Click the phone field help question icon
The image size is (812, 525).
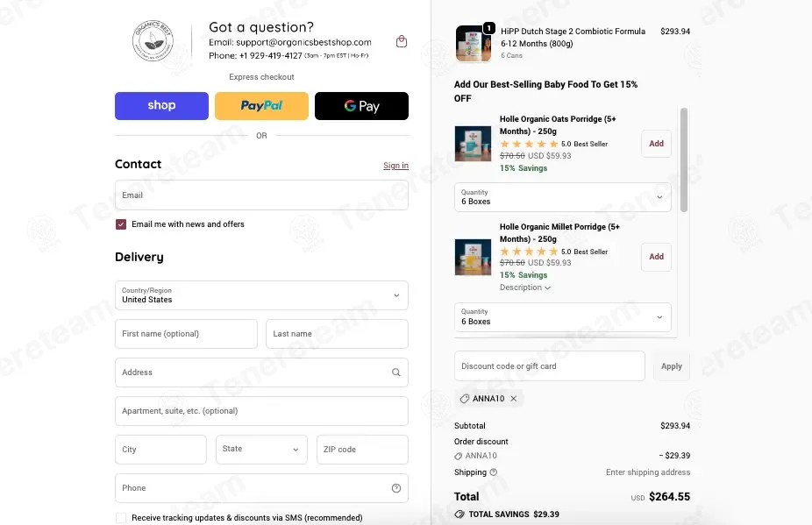(x=396, y=488)
